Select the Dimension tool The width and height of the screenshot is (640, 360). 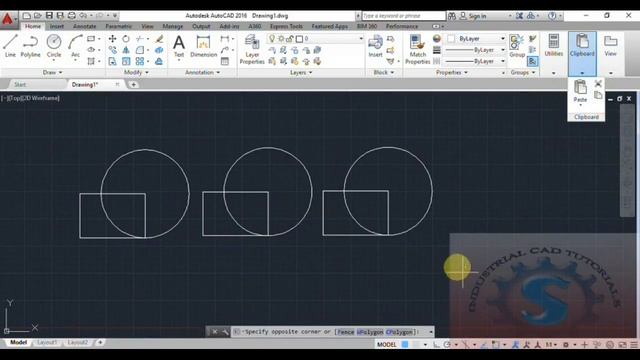pyautogui.click(x=203, y=46)
